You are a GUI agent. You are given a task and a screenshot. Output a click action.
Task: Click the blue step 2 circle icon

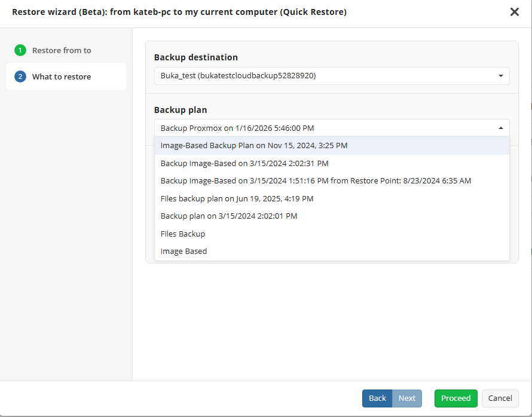coord(20,76)
